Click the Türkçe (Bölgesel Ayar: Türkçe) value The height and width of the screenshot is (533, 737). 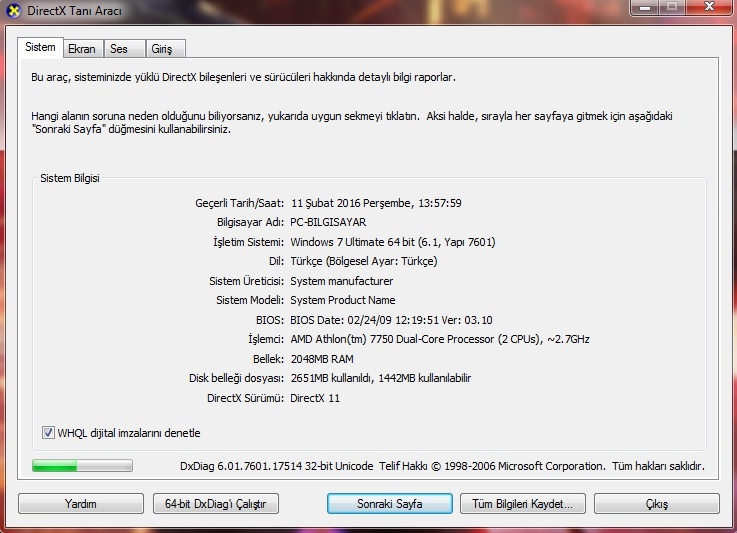pyautogui.click(x=364, y=261)
